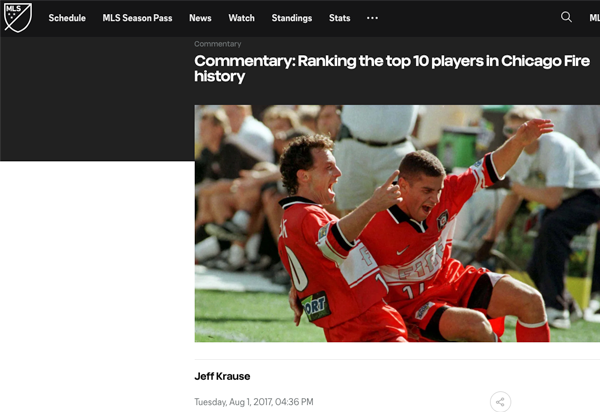Viewport: 600px width, 412px height.
Task: Expand the three-dot more menu
Action: [372, 18]
